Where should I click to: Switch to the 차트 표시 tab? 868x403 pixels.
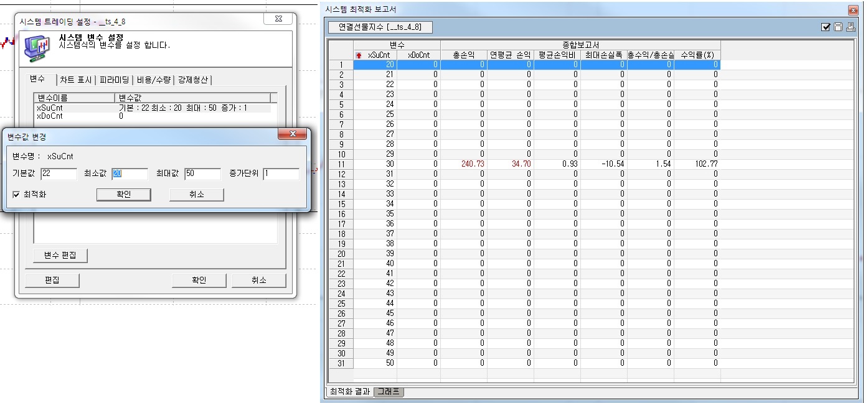pyautogui.click(x=75, y=80)
